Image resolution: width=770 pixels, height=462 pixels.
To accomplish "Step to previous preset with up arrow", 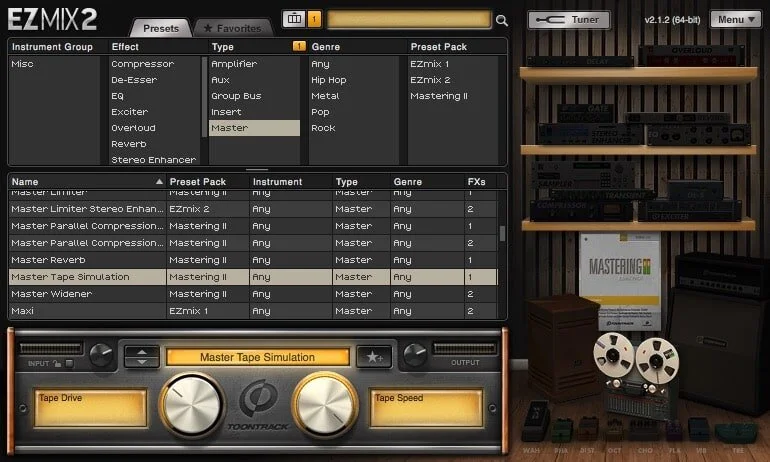I will 142,352.
